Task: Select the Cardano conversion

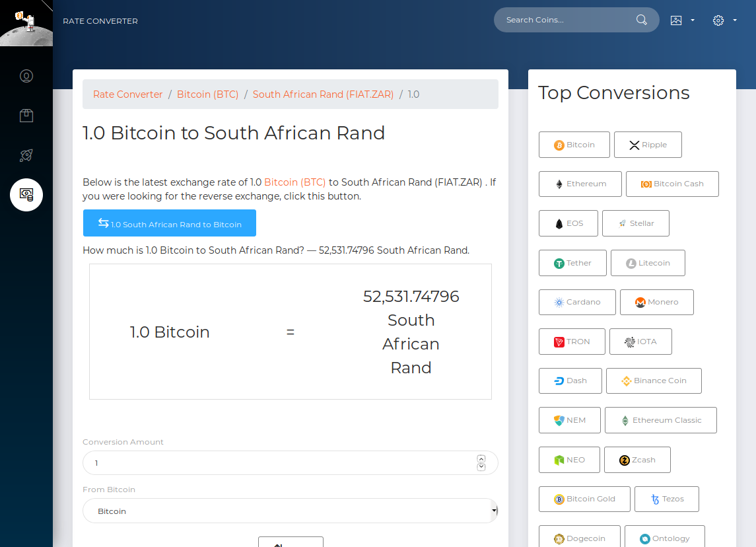Action: (x=577, y=302)
